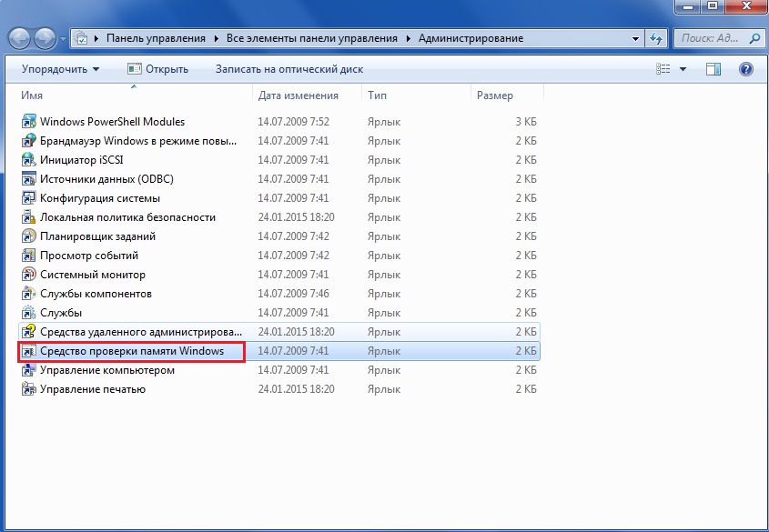Click Записать на оптический диск
The width and height of the screenshot is (769, 532).
coord(288,69)
